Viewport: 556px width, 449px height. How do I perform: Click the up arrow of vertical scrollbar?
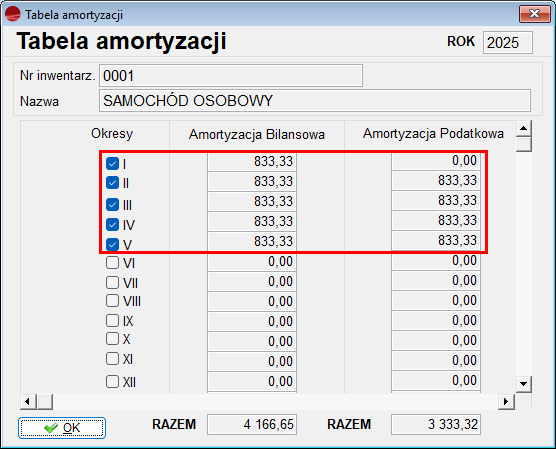click(524, 128)
